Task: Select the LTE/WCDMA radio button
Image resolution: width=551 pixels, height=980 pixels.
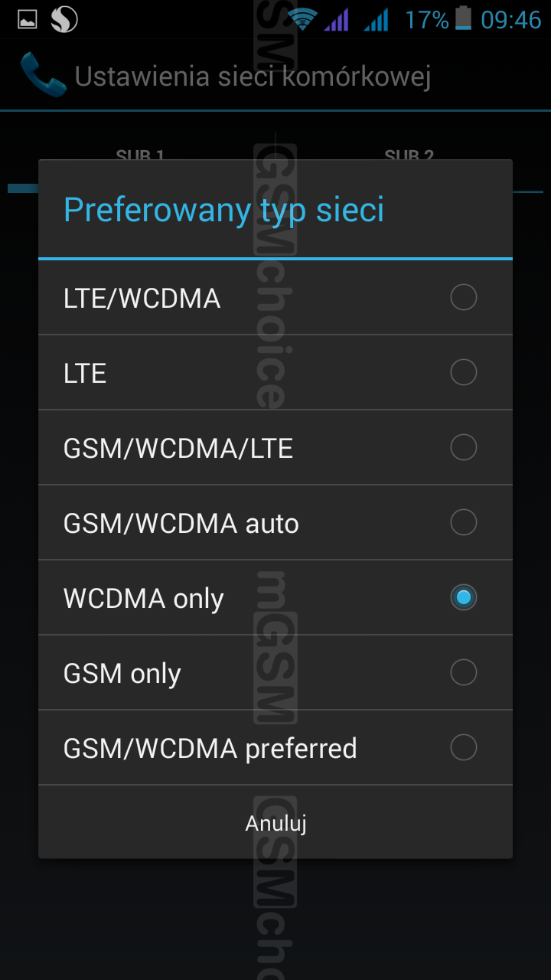Action: [x=464, y=297]
